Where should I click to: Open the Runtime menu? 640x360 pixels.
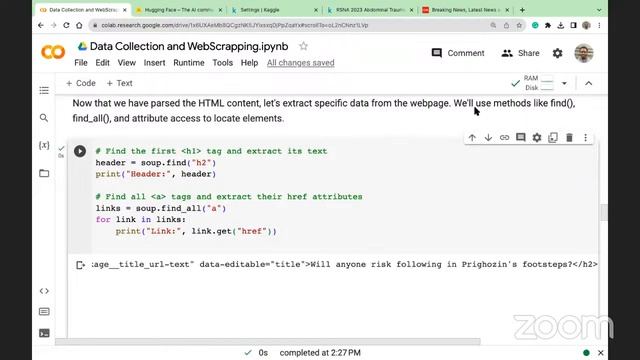click(189, 63)
